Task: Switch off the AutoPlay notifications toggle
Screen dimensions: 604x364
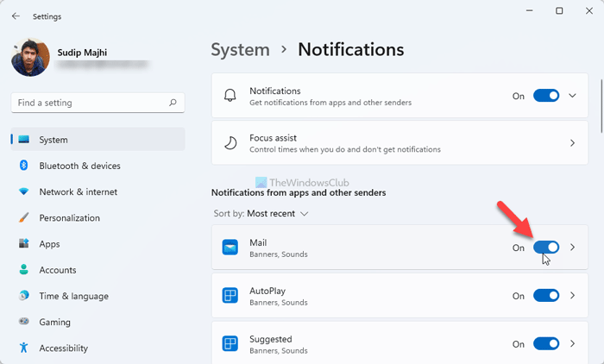Action: (546, 296)
